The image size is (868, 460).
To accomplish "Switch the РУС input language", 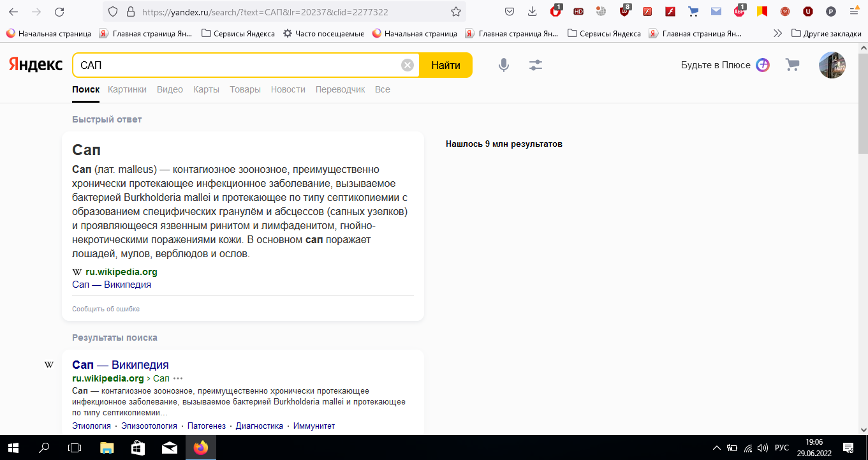I will [782, 447].
